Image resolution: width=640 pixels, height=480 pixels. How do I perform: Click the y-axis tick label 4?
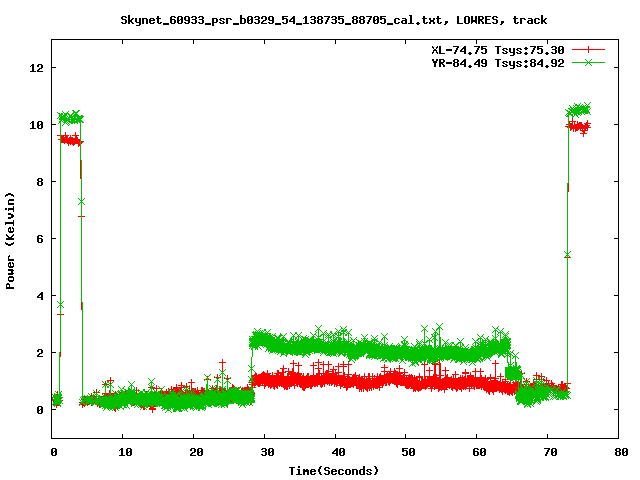pyautogui.click(x=40, y=296)
